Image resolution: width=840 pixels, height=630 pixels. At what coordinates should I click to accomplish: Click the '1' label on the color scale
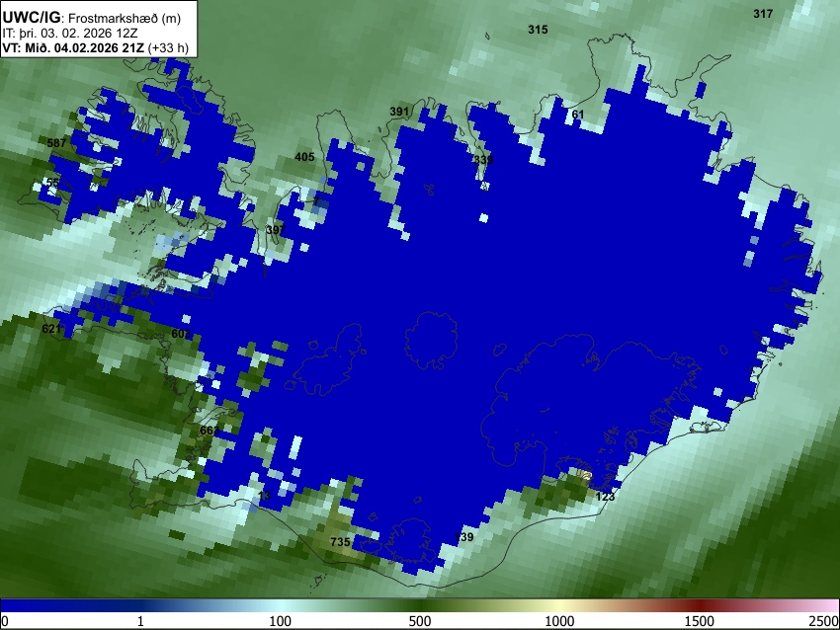(140, 621)
